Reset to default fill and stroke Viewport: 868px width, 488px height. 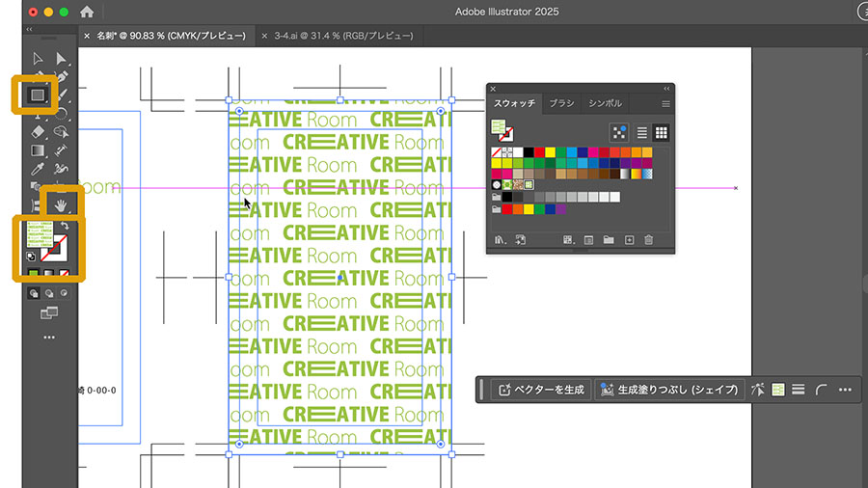point(31,257)
